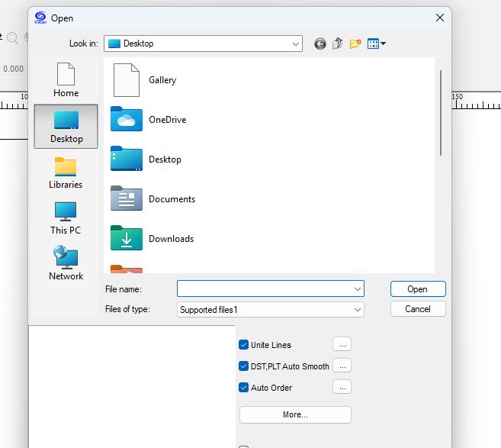Select Home in the places sidebar
This screenshot has height=448, width=501.
tap(66, 80)
